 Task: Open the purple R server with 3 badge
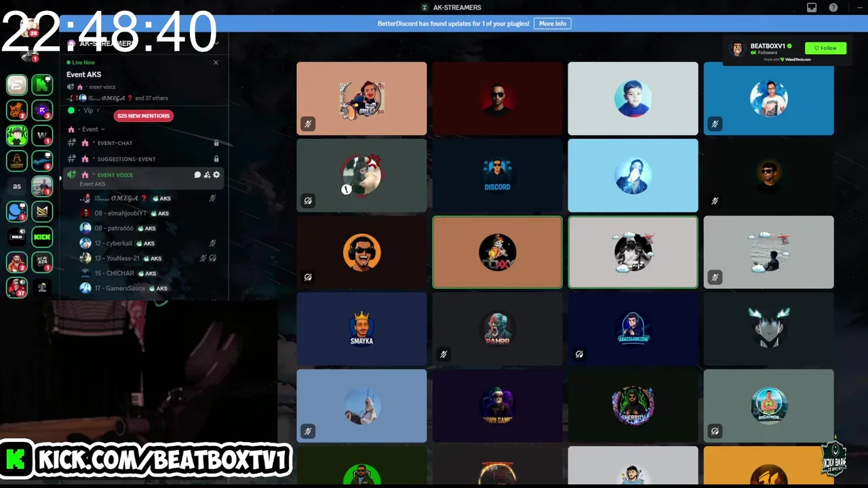click(x=42, y=110)
